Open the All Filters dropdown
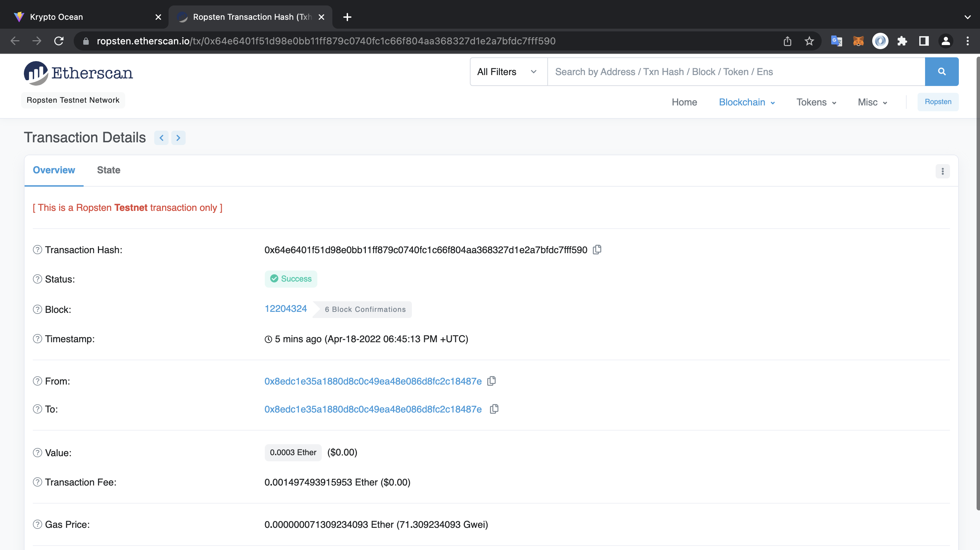Image resolution: width=980 pixels, height=550 pixels. [507, 72]
